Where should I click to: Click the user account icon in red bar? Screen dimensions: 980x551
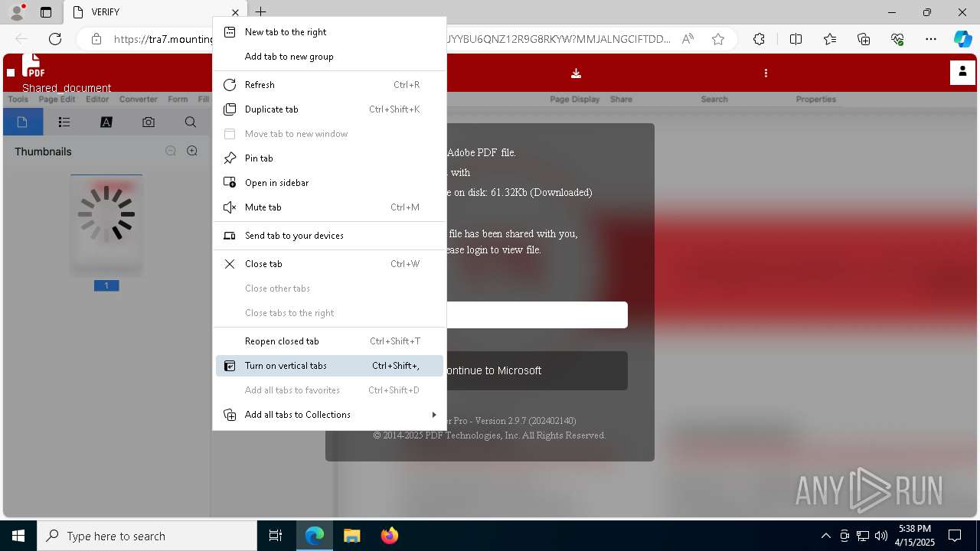coord(962,73)
